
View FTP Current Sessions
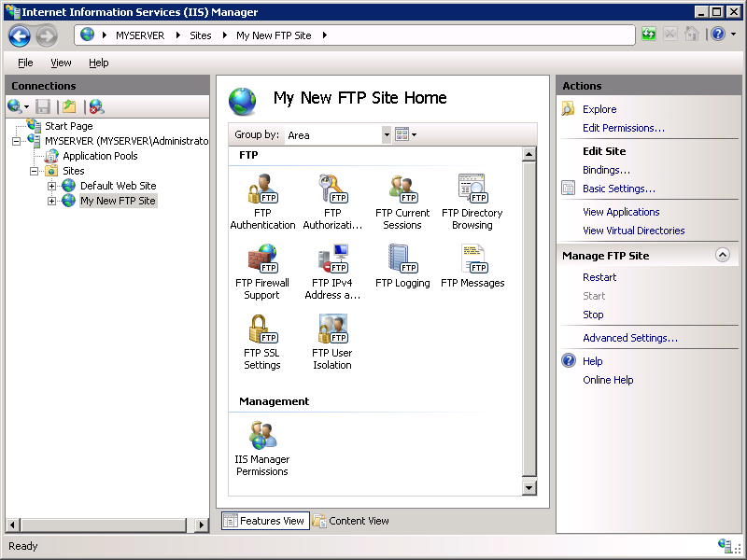[402, 196]
